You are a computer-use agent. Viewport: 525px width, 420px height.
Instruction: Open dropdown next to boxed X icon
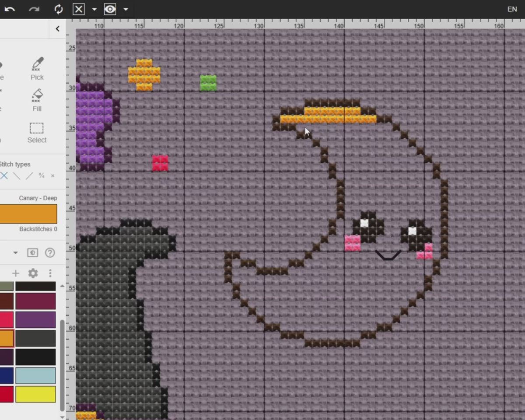[94, 9]
